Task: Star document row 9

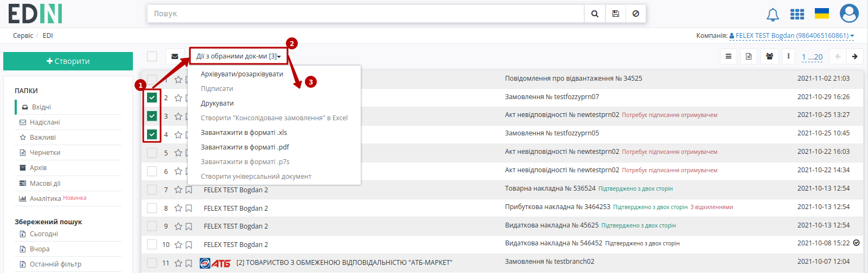Action: click(x=178, y=226)
